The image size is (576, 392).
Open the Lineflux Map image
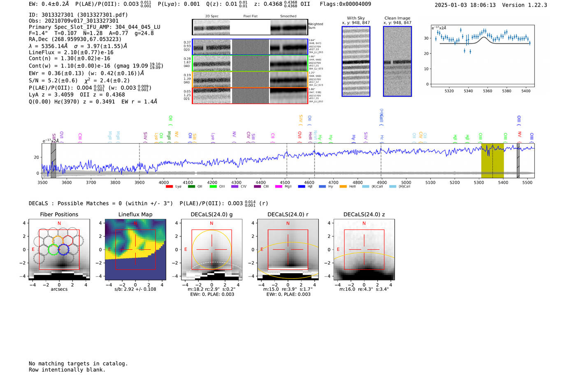(135, 250)
